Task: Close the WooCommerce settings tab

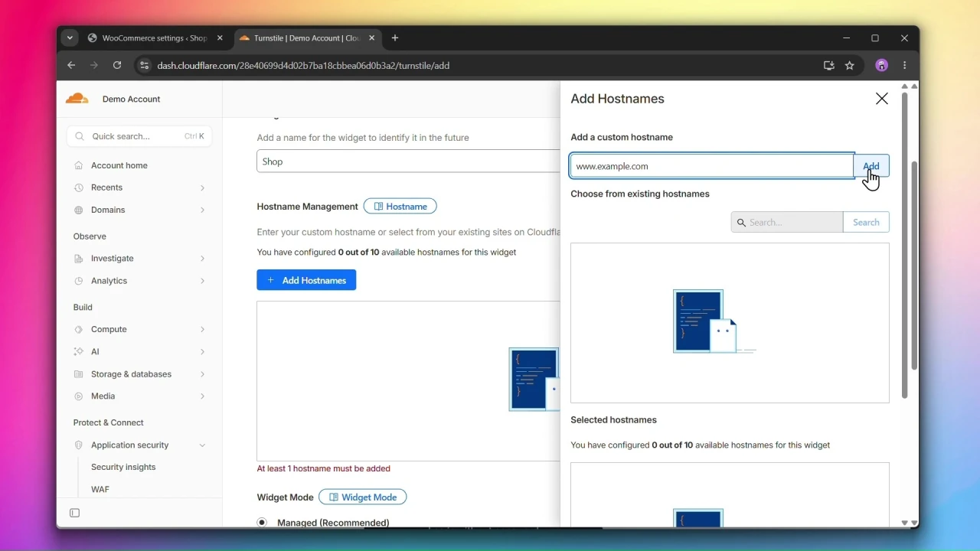Action: (220, 38)
